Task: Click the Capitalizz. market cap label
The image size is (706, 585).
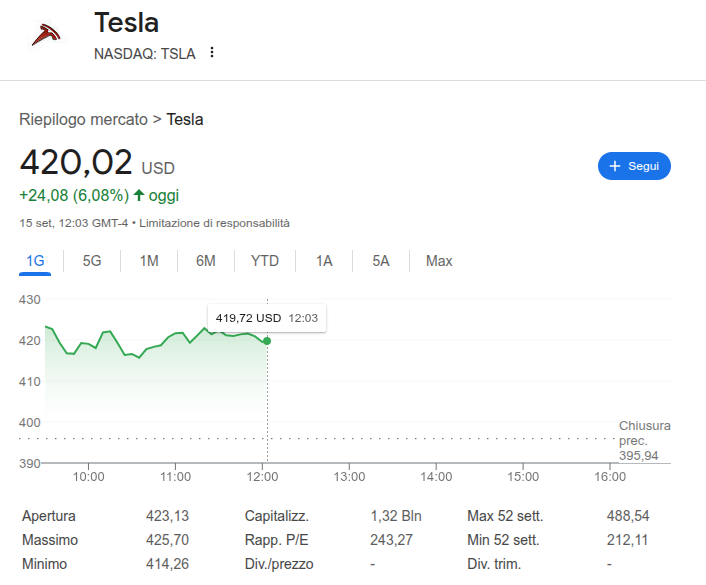Action: point(276,516)
